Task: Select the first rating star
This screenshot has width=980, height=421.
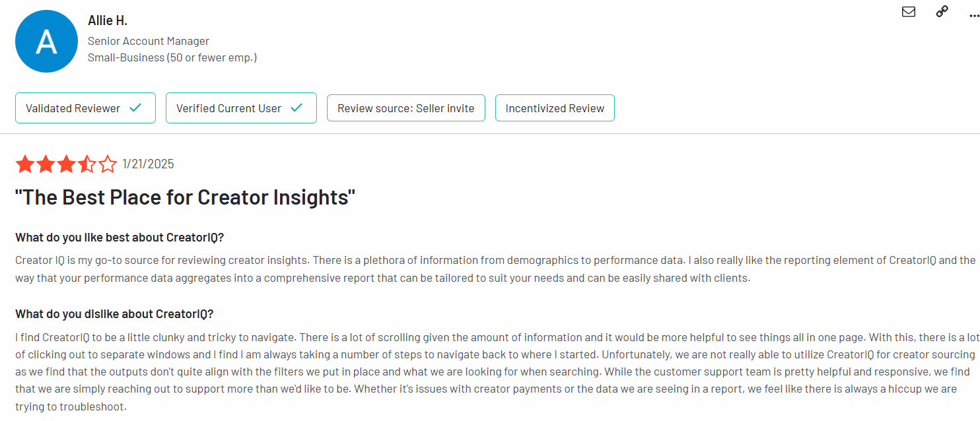Action: point(25,164)
